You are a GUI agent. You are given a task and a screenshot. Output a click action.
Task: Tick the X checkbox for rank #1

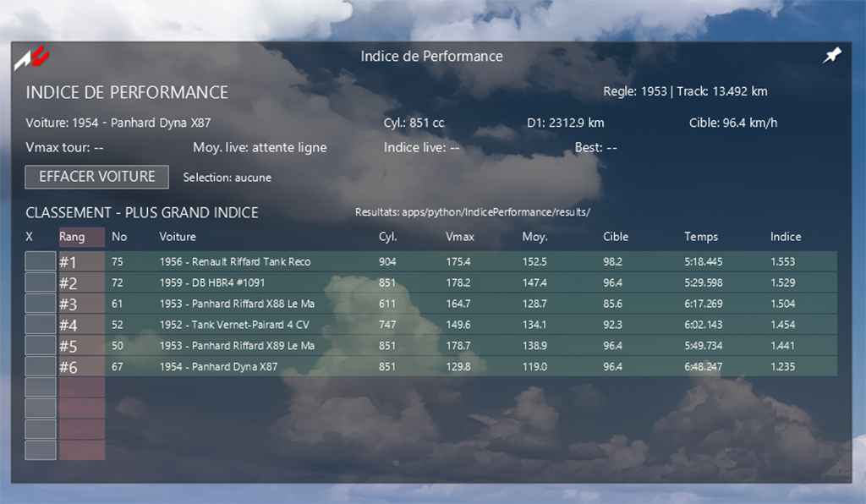click(x=41, y=261)
